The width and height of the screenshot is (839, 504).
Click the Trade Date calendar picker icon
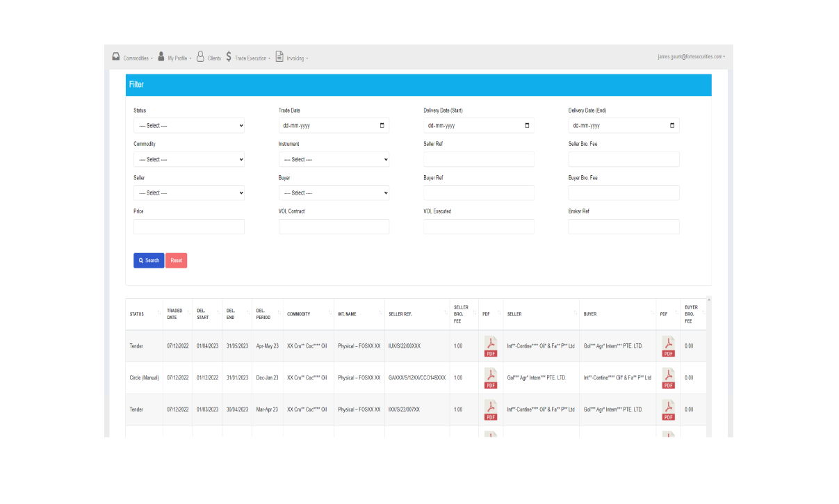click(x=382, y=126)
